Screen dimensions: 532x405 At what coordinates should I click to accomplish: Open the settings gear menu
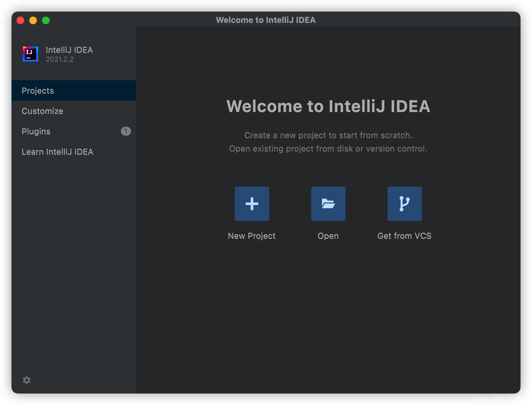pos(27,380)
